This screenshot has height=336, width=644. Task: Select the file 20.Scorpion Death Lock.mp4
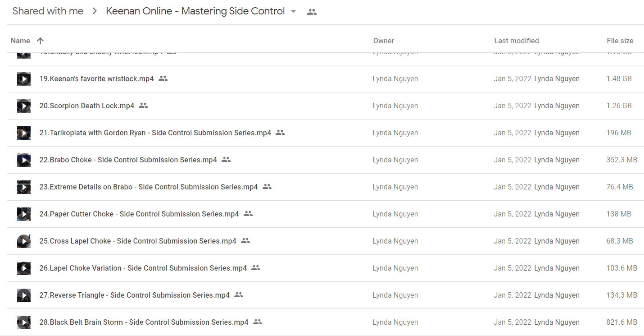click(86, 106)
